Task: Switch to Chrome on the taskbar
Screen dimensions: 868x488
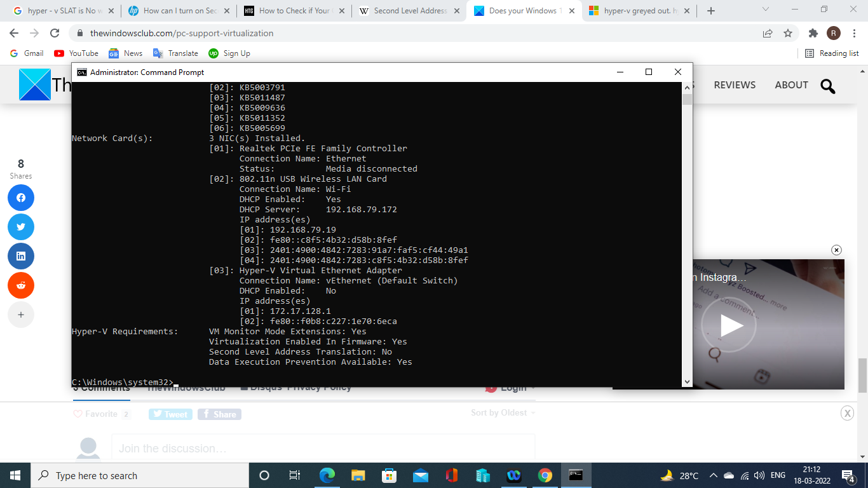Action: [545, 475]
